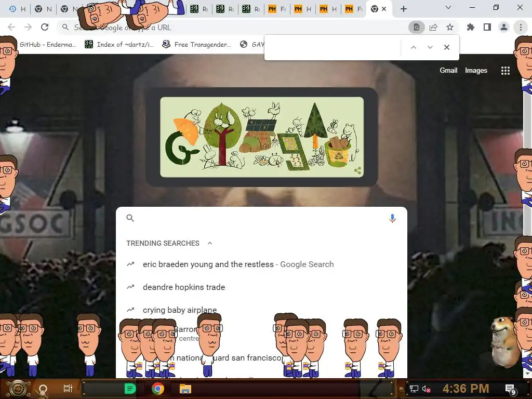
Task: Open the GAY bookmark
Action: [x=252, y=45]
